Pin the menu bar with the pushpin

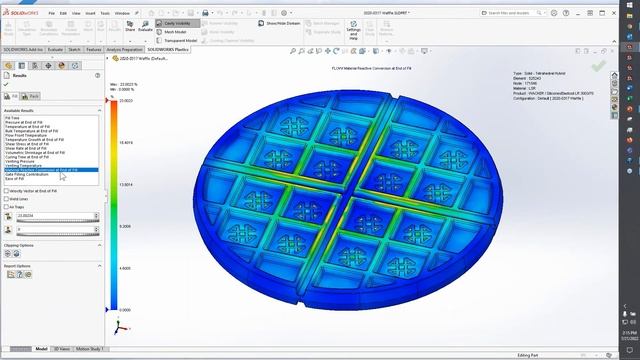click(137, 13)
